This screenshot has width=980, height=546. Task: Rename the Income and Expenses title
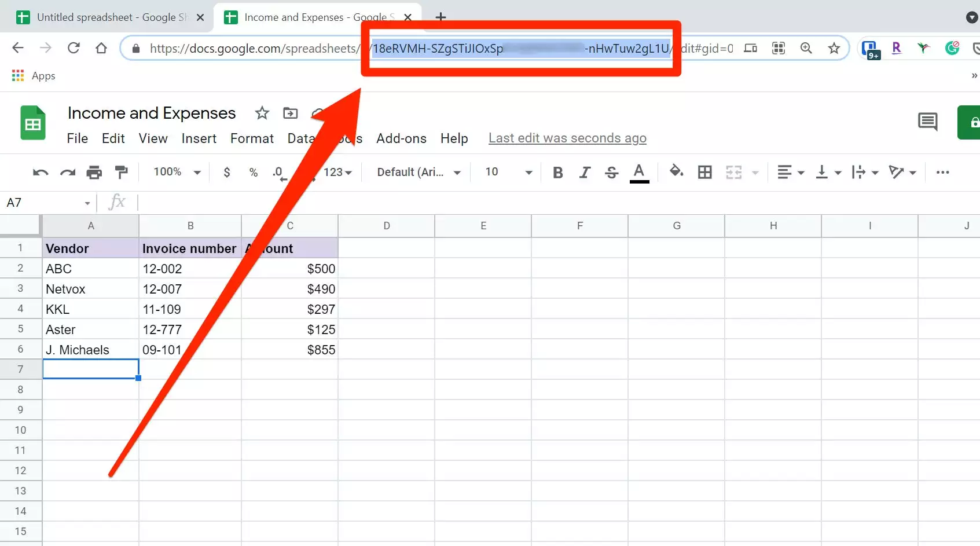(x=152, y=113)
